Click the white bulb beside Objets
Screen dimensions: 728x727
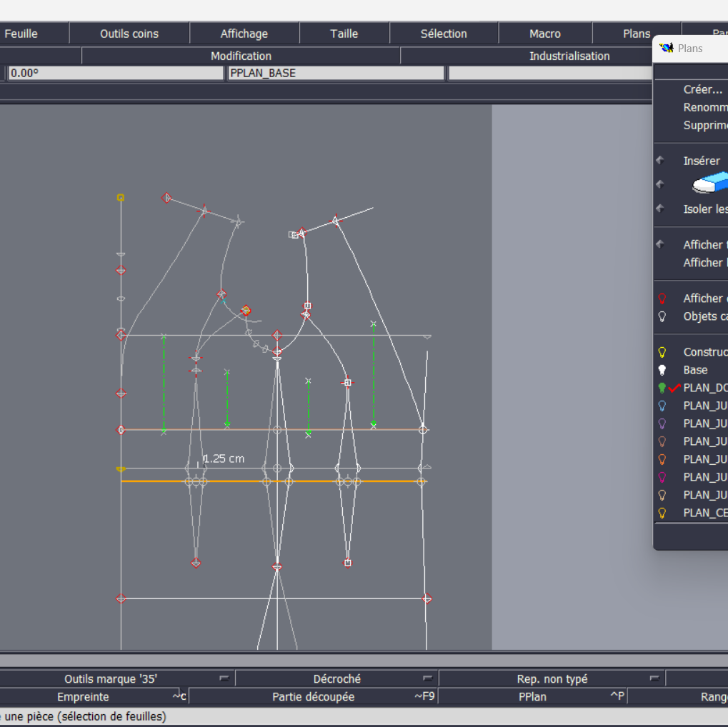(x=662, y=316)
